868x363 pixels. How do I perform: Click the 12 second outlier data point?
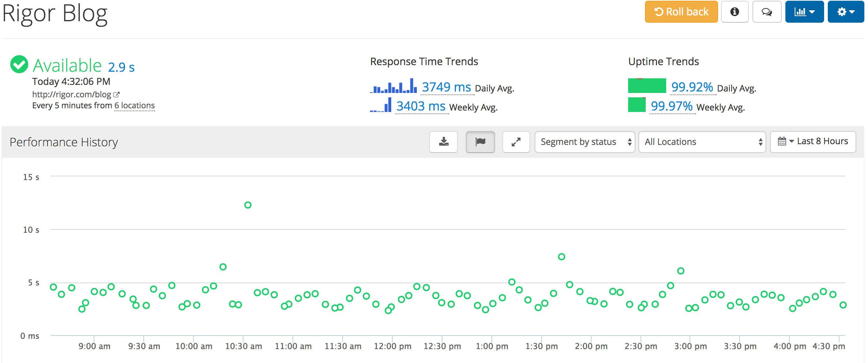248,205
